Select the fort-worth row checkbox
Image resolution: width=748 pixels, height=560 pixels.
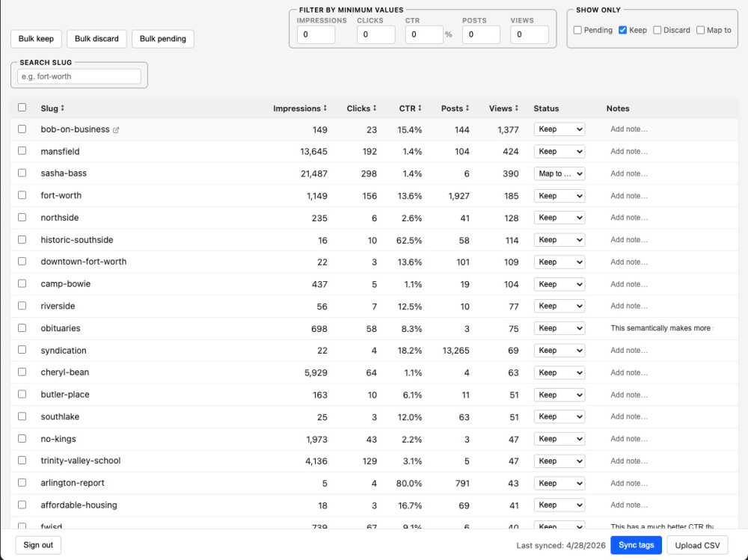pyautogui.click(x=22, y=194)
